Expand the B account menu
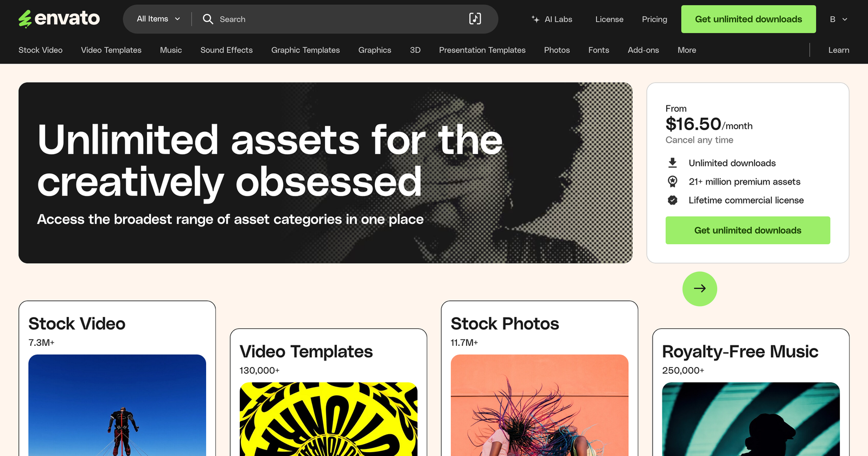 pos(839,19)
